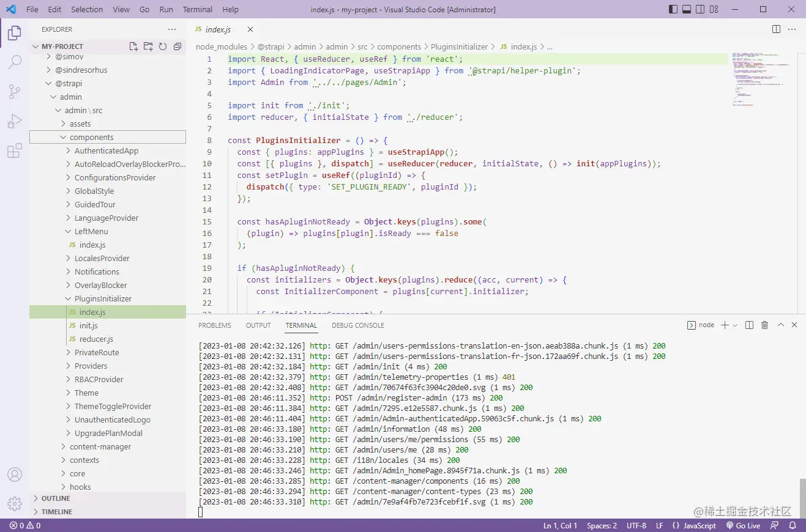Click the New File icon in Explorer
Image resolution: width=806 pixels, height=532 pixels.
133,46
